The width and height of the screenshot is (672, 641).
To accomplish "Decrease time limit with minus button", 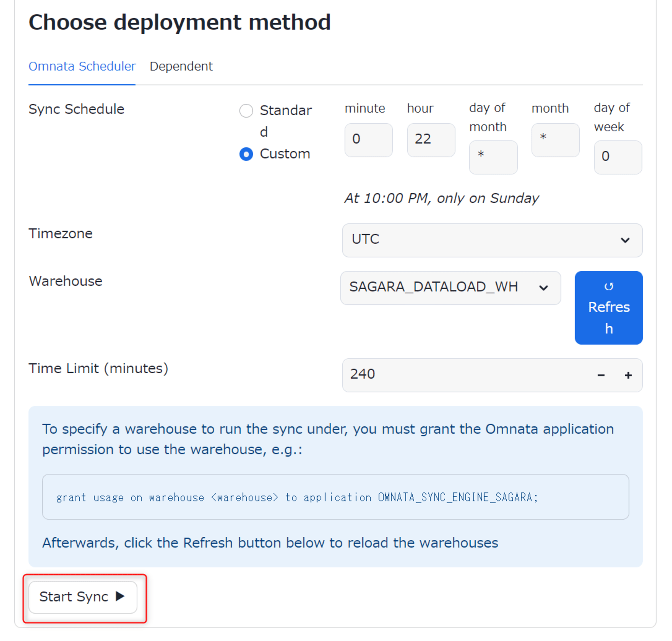I will [x=601, y=376].
